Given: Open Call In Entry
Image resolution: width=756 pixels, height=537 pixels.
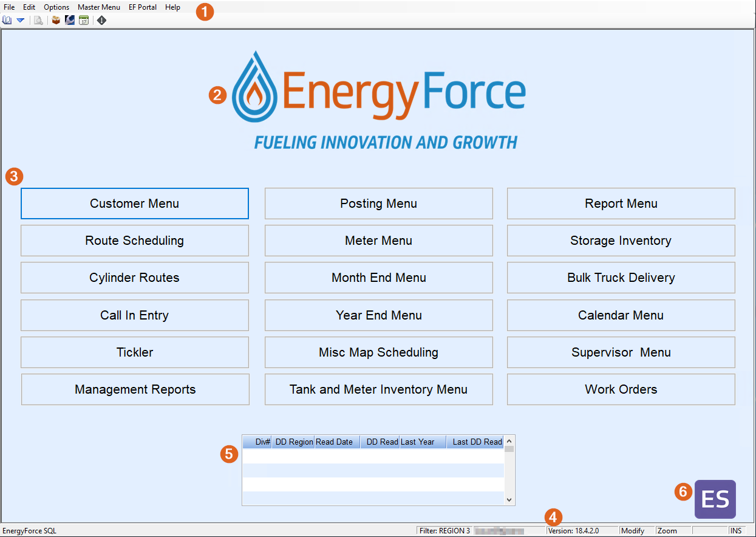Looking at the screenshot, I should (135, 315).
